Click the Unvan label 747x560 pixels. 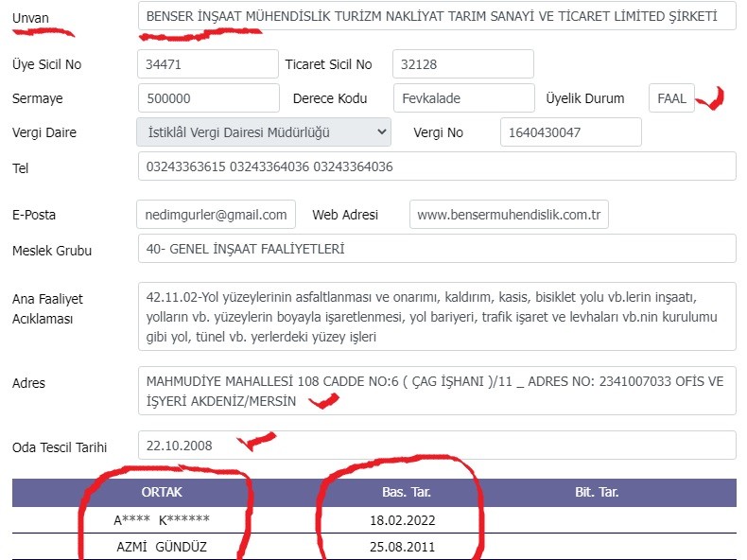click(x=30, y=18)
